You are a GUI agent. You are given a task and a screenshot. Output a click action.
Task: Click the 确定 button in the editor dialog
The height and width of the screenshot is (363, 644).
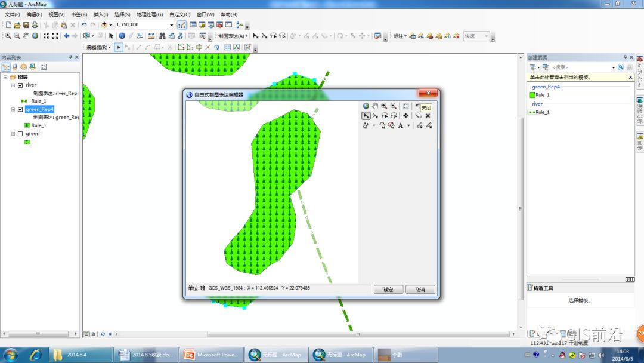click(x=388, y=290)
